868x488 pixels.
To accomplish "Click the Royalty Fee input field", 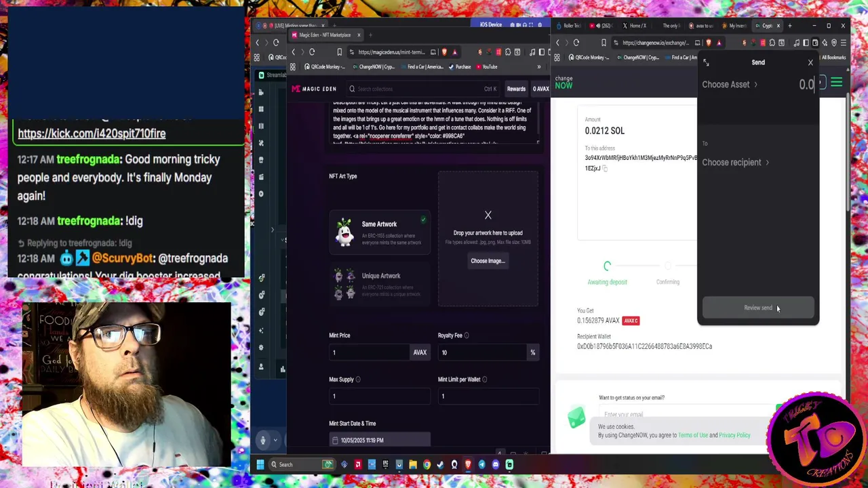I will [x=481, y=352].
